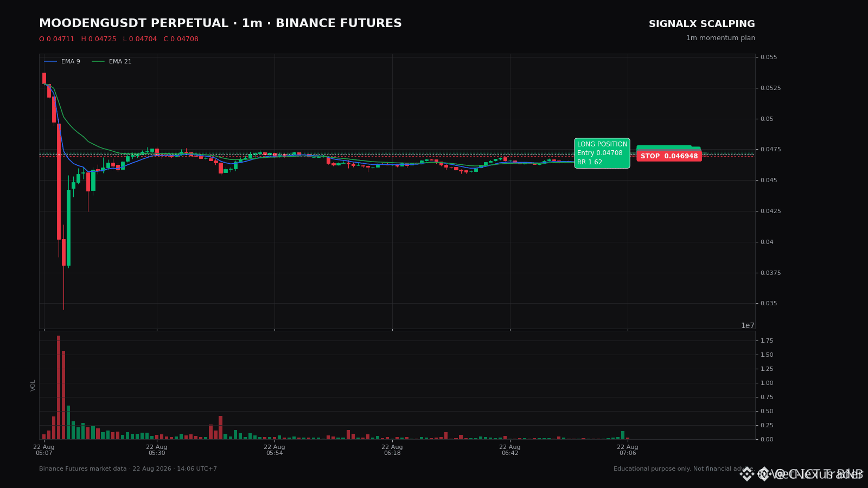Click the 22 Aug 05:07 time label
The width and height of the screenshot is (868, 488).
(44, 450)
